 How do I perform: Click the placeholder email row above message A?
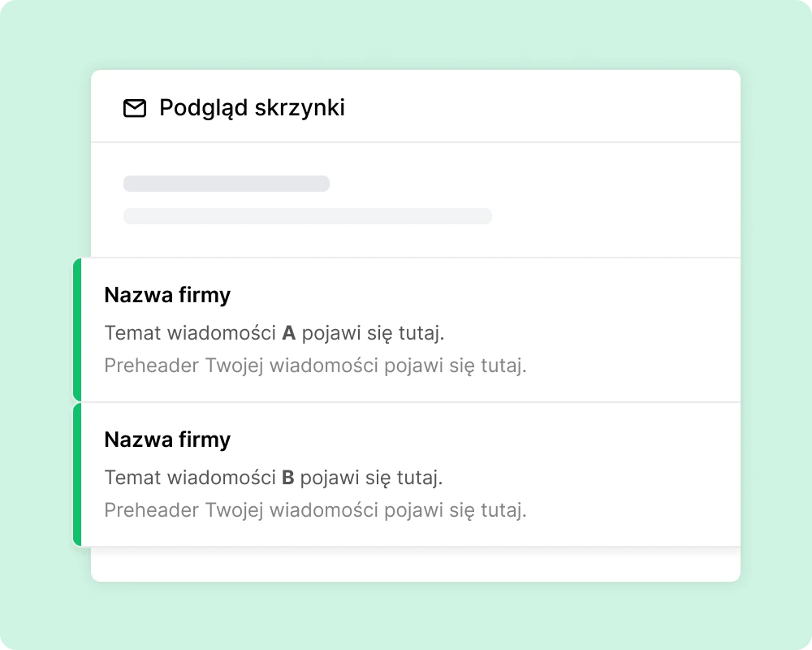pos(416,200)
